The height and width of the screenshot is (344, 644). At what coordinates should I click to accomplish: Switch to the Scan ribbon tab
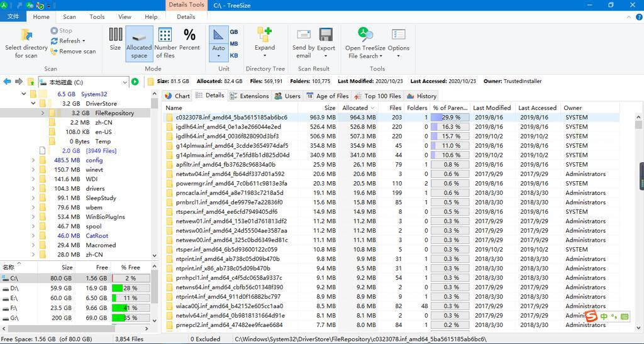click(x=69, y=17)
